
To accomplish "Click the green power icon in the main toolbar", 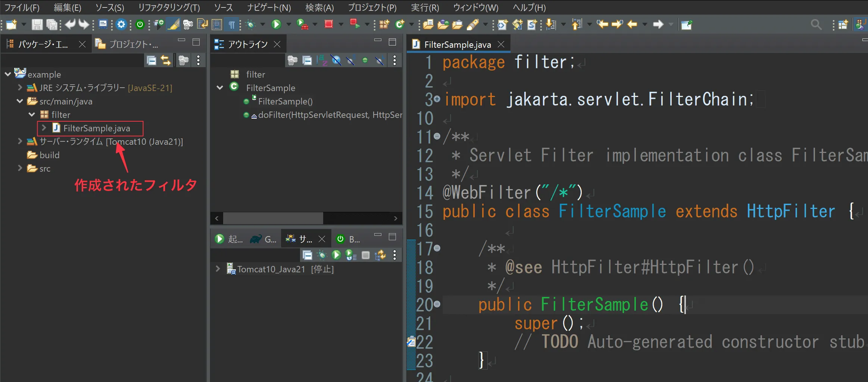I will pyautogui.click(x=140, y=25).
